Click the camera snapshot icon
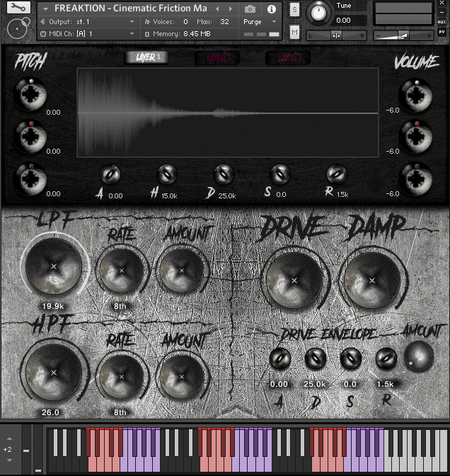450x476 pixels. pos(250,9)
